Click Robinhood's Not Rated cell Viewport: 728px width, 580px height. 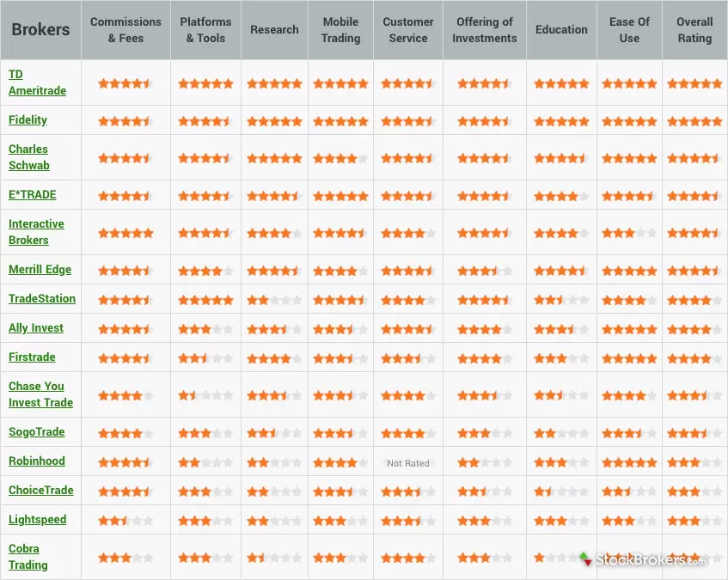(x=408, y=461)
